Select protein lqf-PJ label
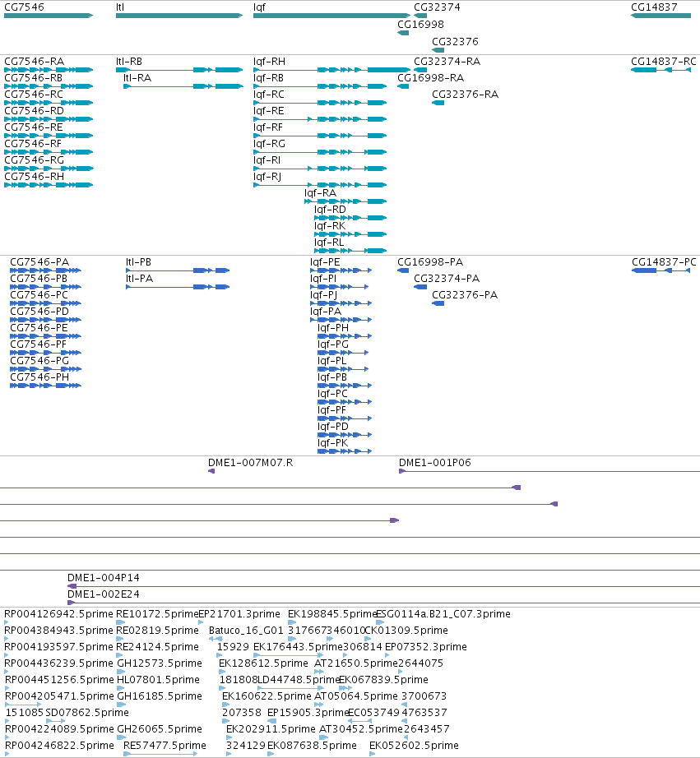This screenshot has width=700, height=758. click(323, 295)
